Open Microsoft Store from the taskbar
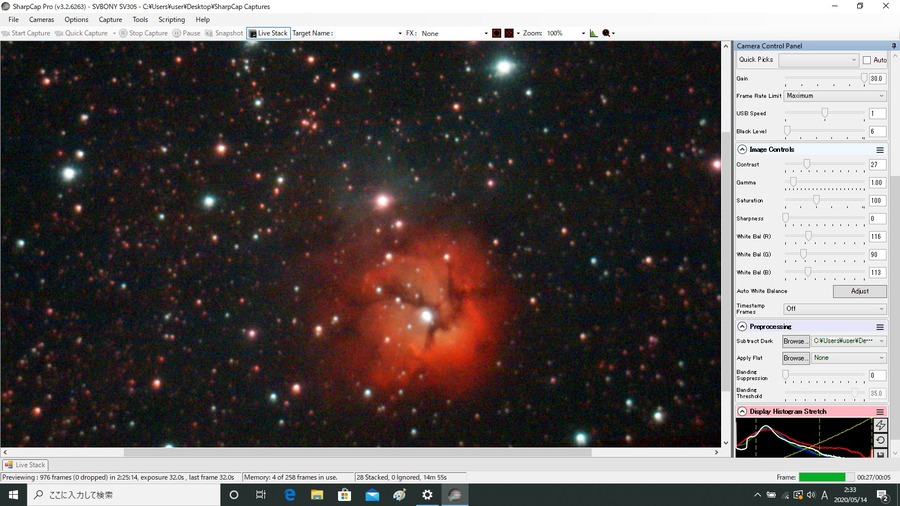This screenshot has width=900, height=506. pyautogui.click(x=344, y=495)
